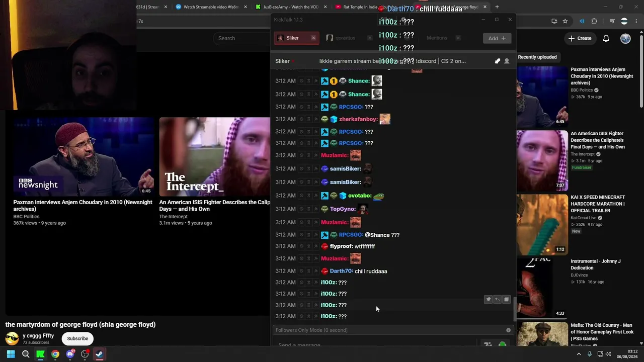Open the user list icon in Sliker header
This screenshot has width=644, height=362.
507,61
